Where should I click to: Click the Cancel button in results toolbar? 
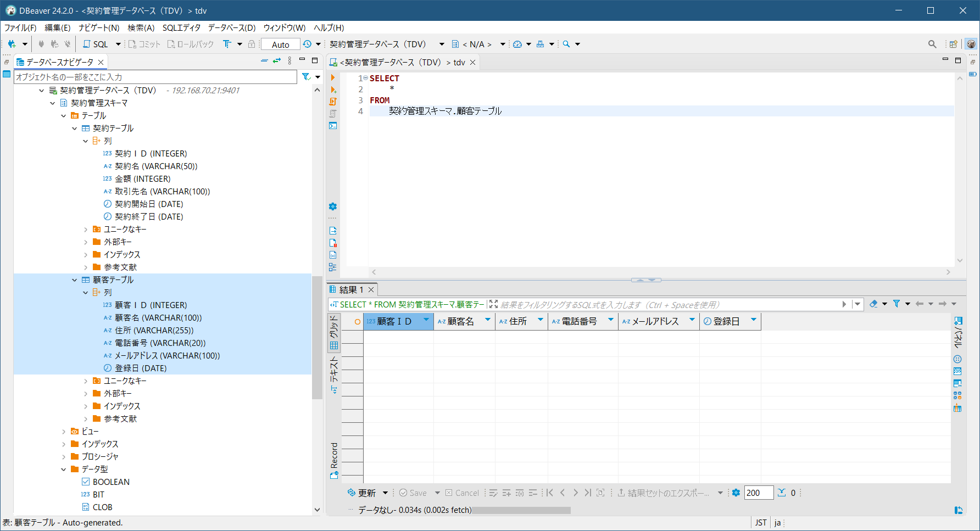click(x=462, y=493)
